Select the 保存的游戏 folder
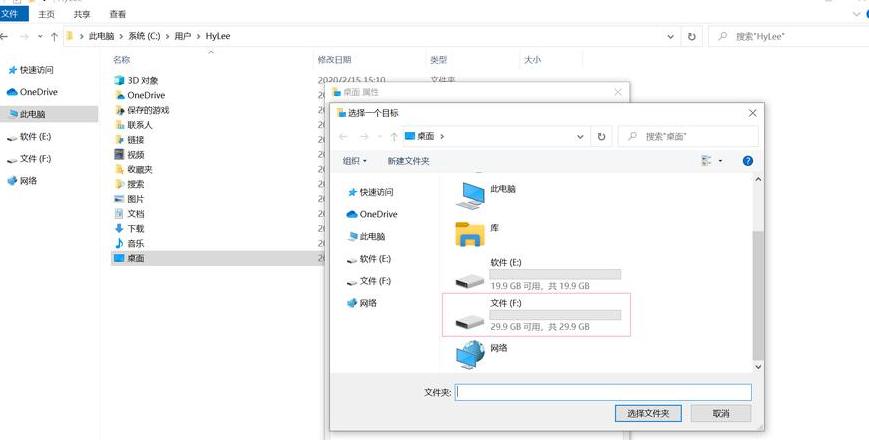The image size is (869, 440). pos(141,110)
